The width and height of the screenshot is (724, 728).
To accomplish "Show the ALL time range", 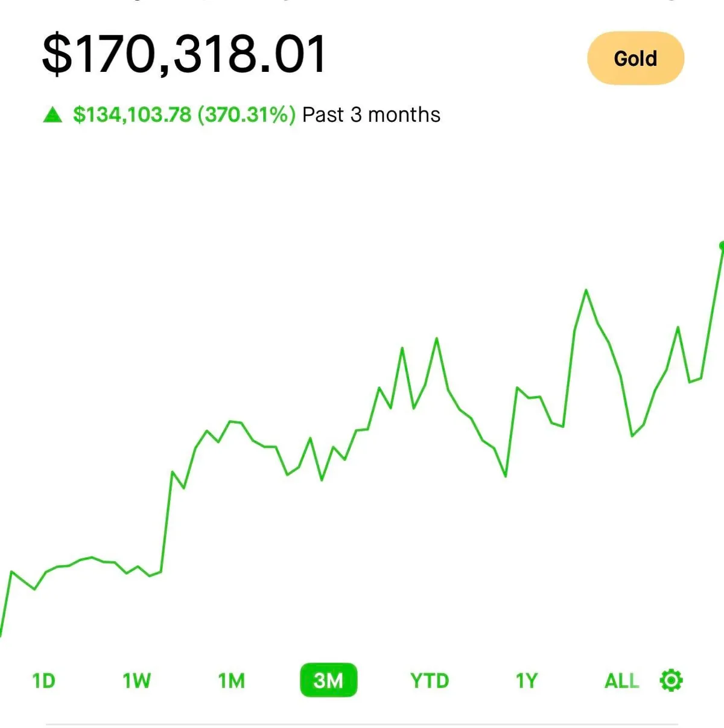I will click(621, 681).
